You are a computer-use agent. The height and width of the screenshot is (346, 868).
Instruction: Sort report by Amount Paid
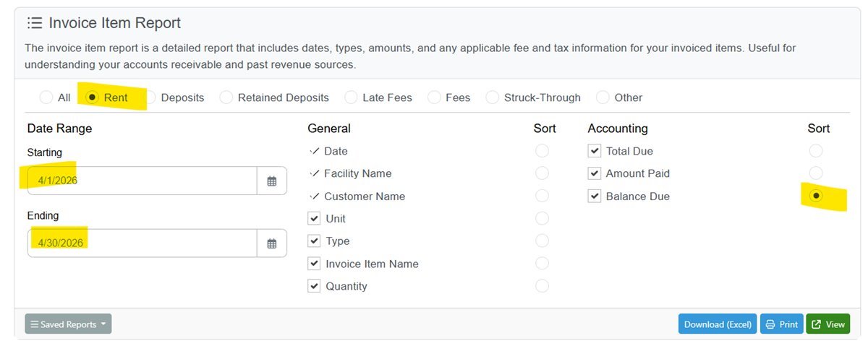pos(816,173)
